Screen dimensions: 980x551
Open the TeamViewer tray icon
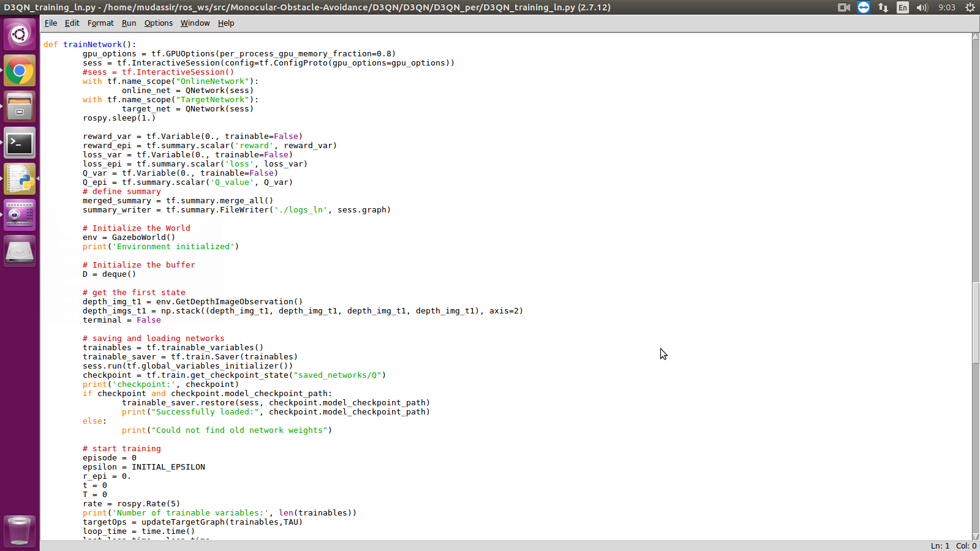[864, 7]
